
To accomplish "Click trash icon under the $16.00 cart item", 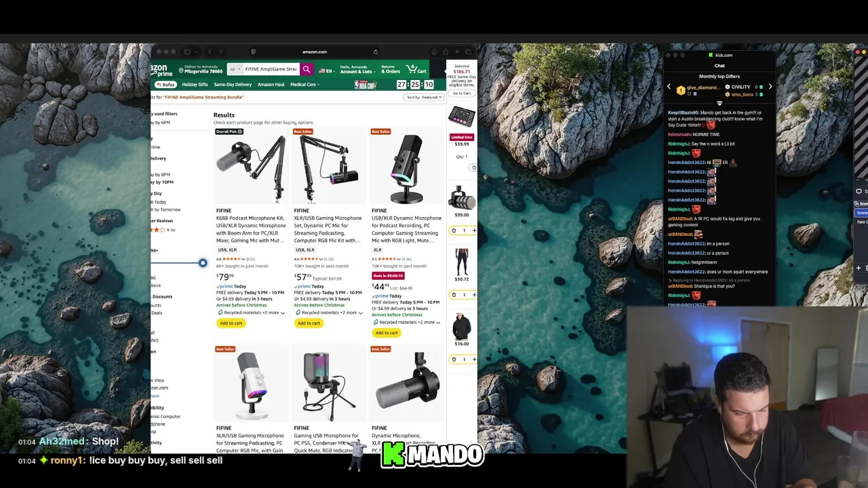I will (454, 359).
